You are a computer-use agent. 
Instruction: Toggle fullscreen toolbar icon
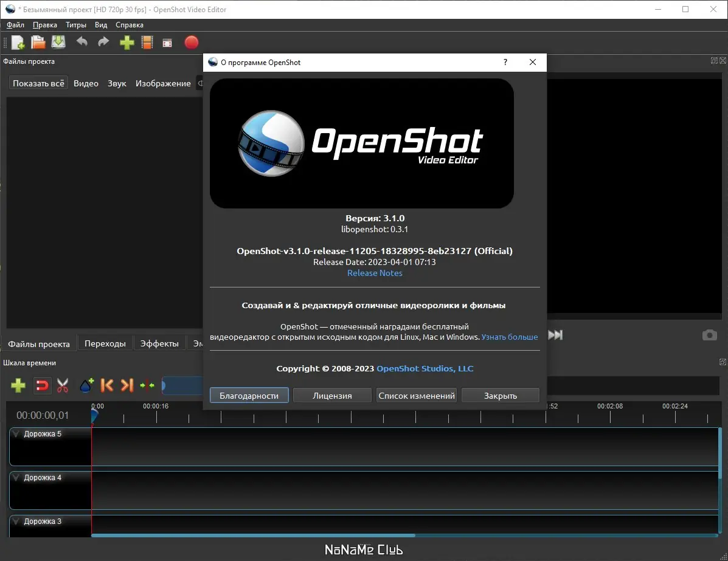tap(167, 43)
